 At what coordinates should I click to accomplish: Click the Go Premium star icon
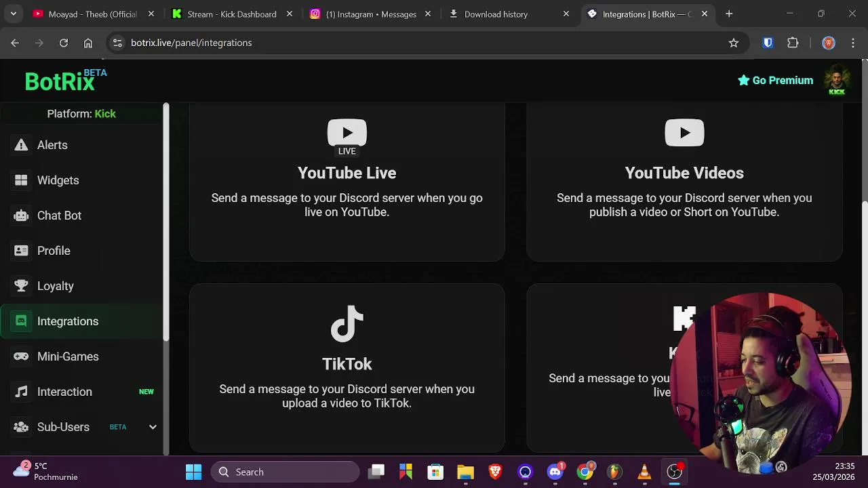tap(744, 80)
